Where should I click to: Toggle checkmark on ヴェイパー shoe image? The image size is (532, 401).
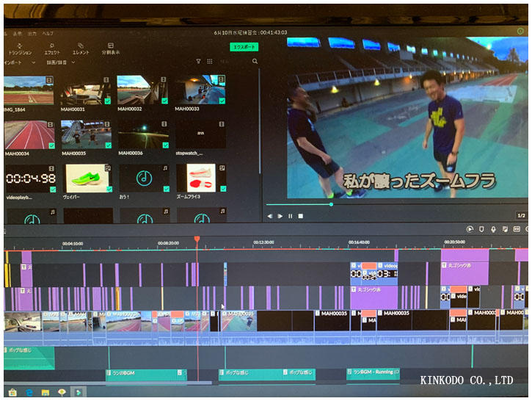(108, 189)
